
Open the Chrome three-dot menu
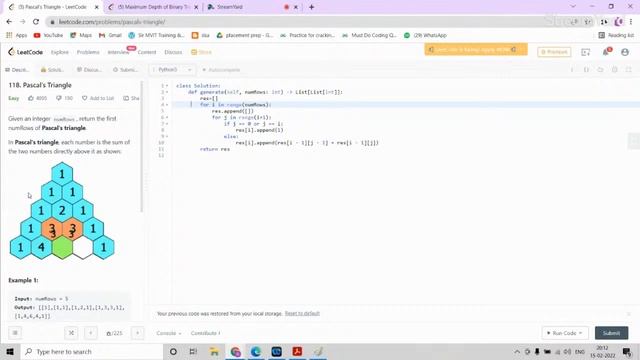point(631,22)
